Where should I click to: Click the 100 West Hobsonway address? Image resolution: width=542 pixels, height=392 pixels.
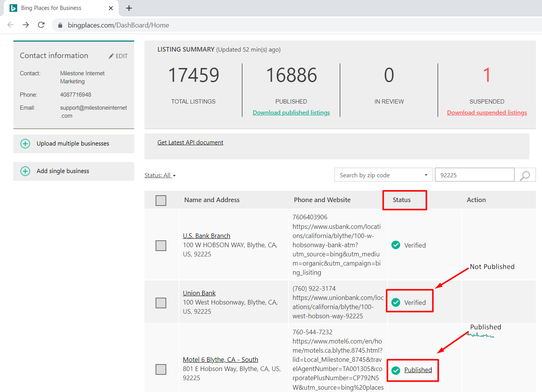point(230,307)
